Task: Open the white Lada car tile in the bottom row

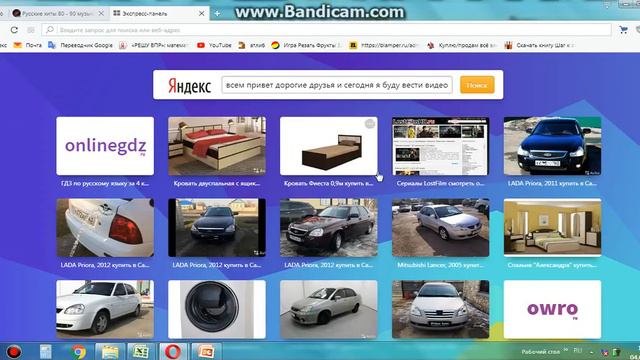Action: point(105,309)
